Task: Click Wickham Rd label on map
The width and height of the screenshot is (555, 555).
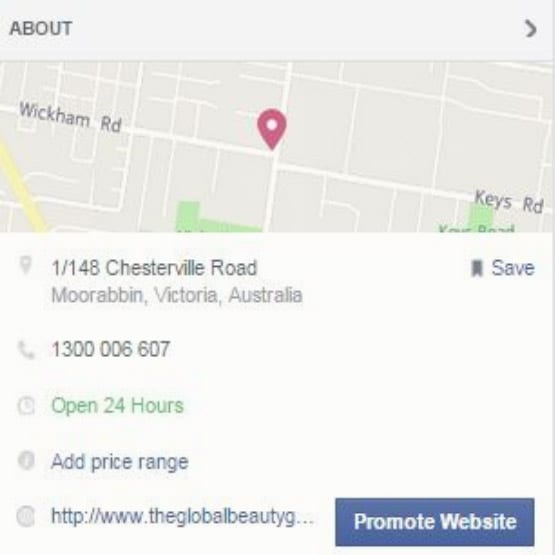Action: [x=70, y=118]
